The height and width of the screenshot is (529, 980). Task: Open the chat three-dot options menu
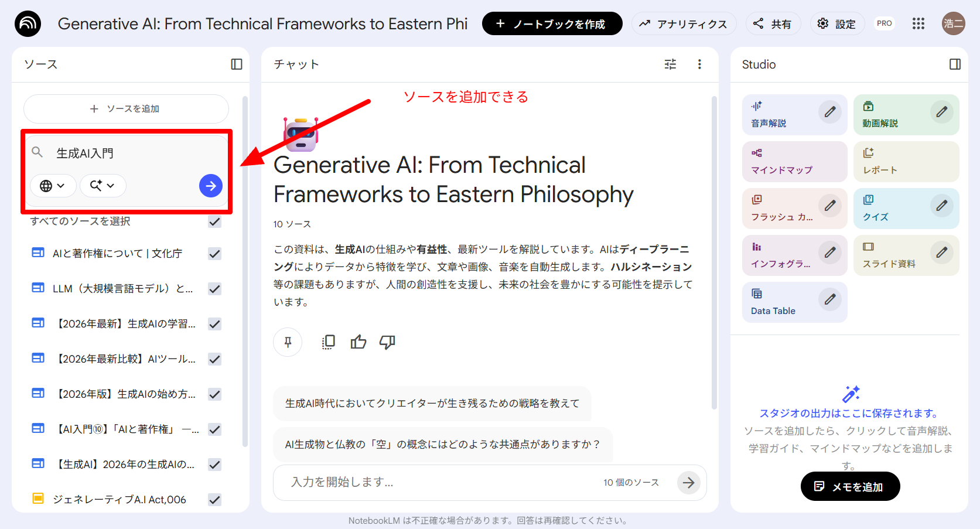tap(699, 64)
